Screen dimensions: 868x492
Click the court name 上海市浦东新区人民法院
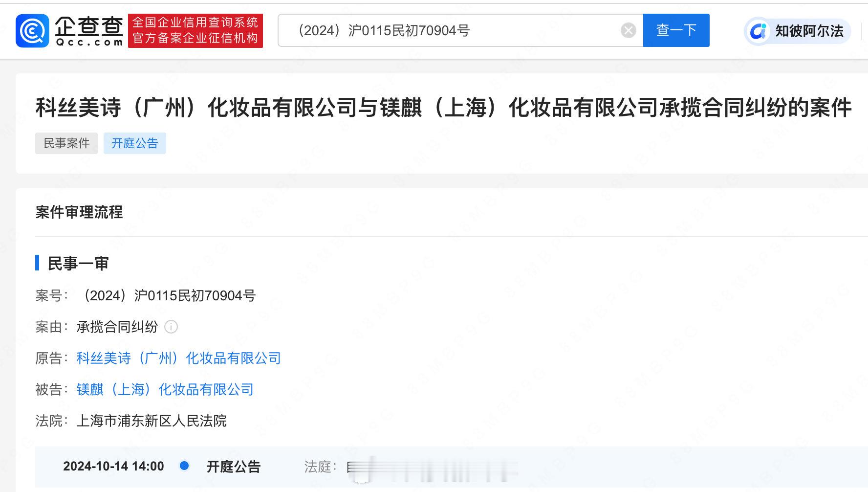[x=152, y=421]
